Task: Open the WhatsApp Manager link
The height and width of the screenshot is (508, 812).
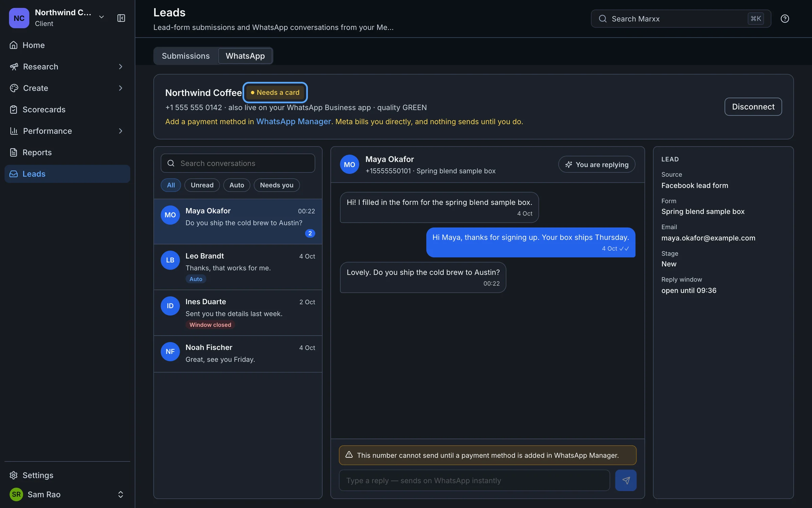Action: 293,122
